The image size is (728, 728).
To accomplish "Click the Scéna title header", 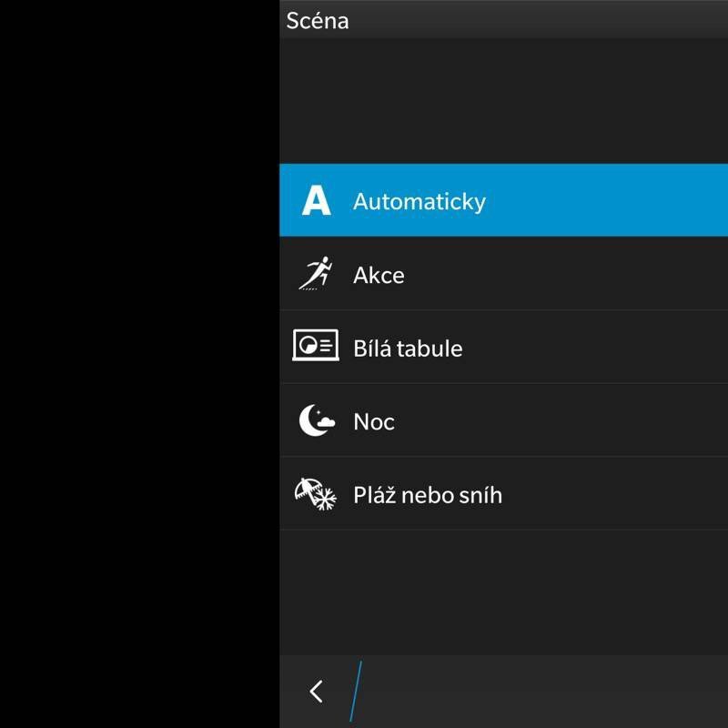I will pos(318,20).
